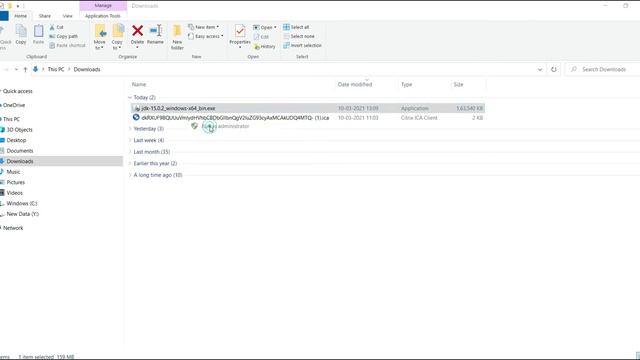This screenshot has width=640, height=360.
Task: Click the Paste icon
Action: (x=38, y=31)
